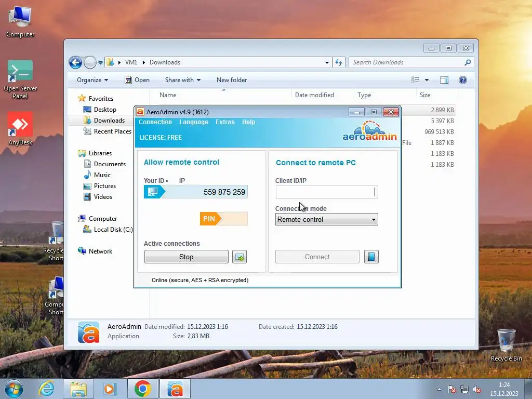This screenshot has height=399, width=532.
Task: Click the AeroAdmin icon in details pane
Action: (88, 332)
